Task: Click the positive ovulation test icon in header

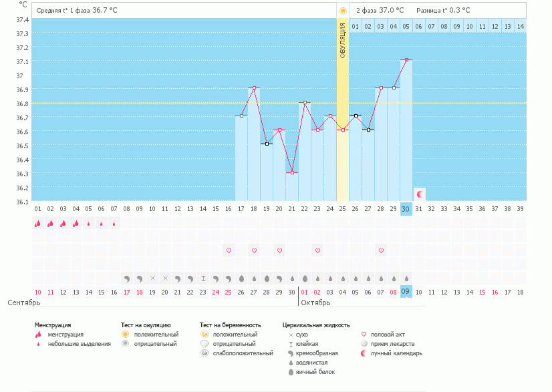Action: [343, 11]
